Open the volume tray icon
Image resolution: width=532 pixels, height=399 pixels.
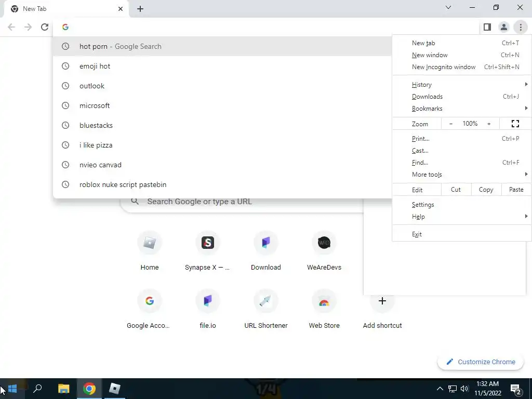point(464,389)
